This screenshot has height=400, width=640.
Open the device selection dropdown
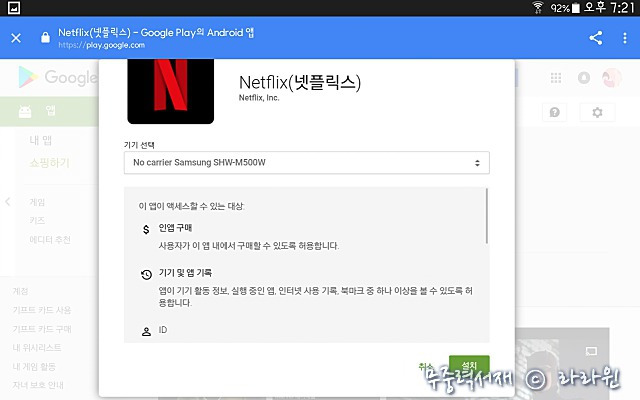[x=307, y=162]
